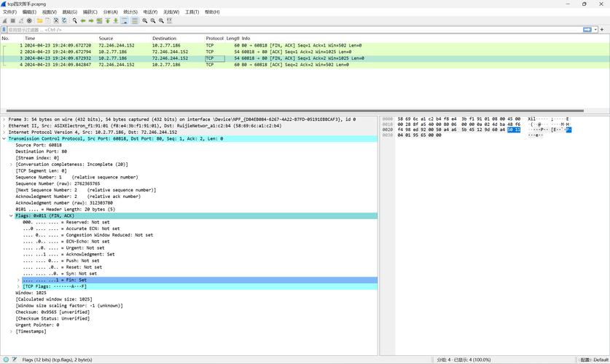Screen dimensions: 610x364
Task: Open the go-to-specific-packet tool
Action: [x=99, y=20]
